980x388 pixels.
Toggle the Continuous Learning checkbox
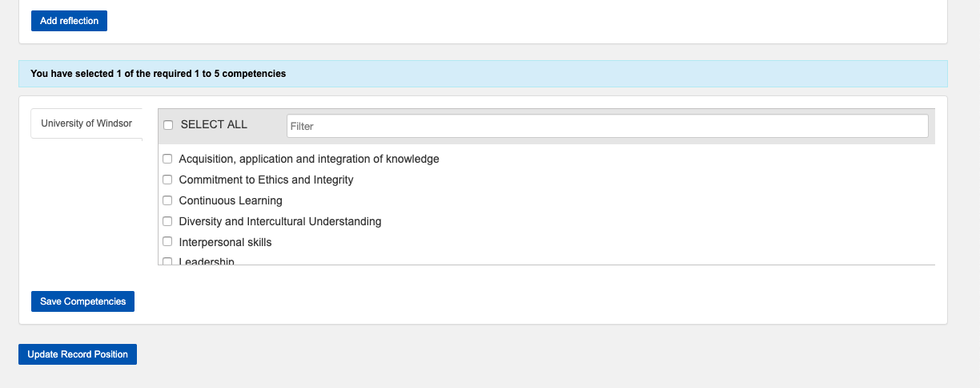168,200
